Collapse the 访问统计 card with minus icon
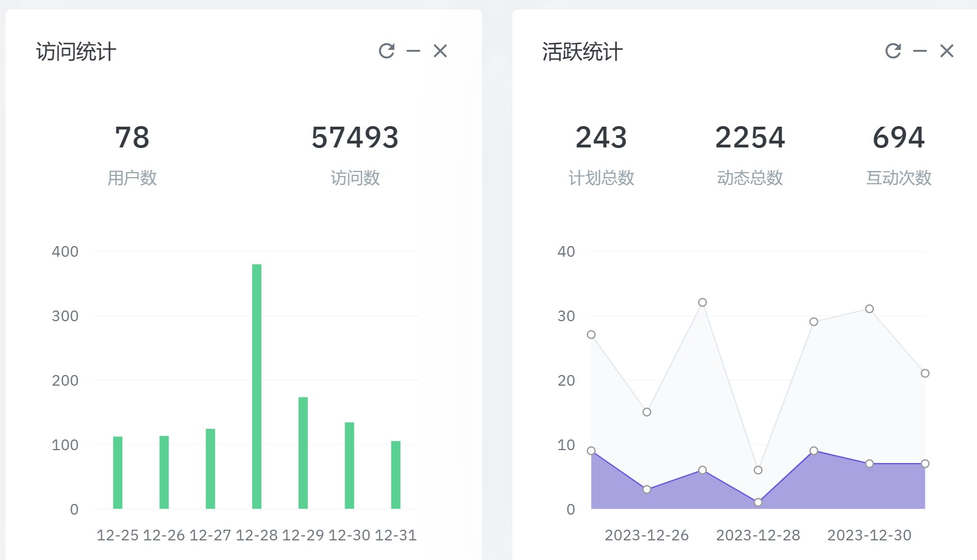 click(414, 51)
